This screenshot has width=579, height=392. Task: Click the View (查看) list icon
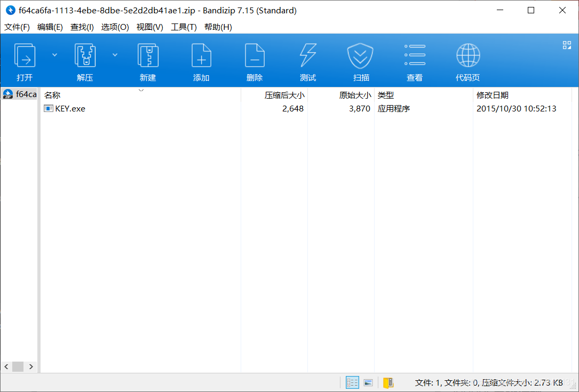pyautogui.click(x=415, y=55)
